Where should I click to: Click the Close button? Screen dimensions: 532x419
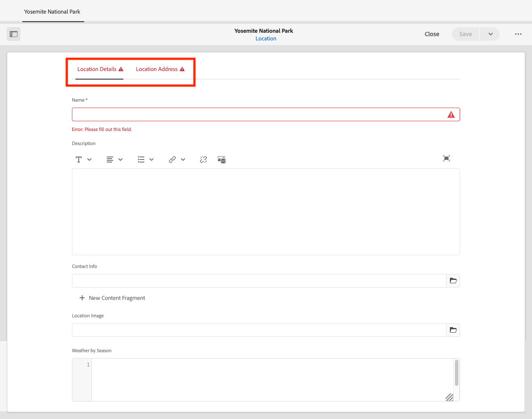click(432, 34)
